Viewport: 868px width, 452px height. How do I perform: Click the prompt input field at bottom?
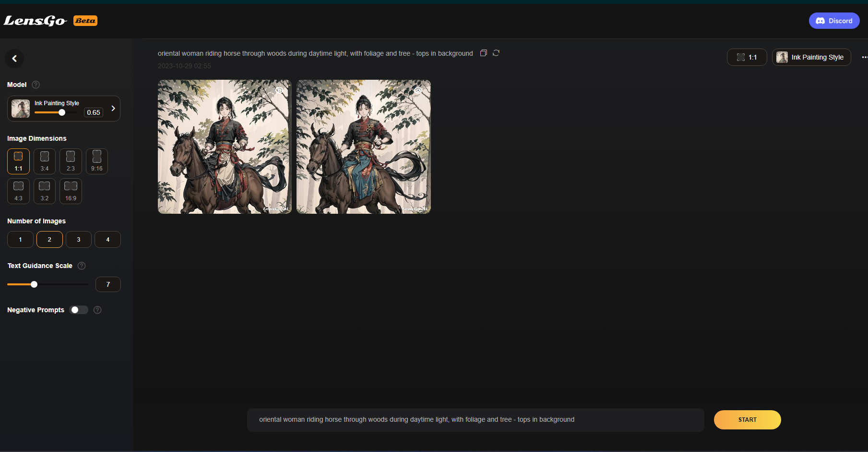pyautogui.click(x=476, y=420)
